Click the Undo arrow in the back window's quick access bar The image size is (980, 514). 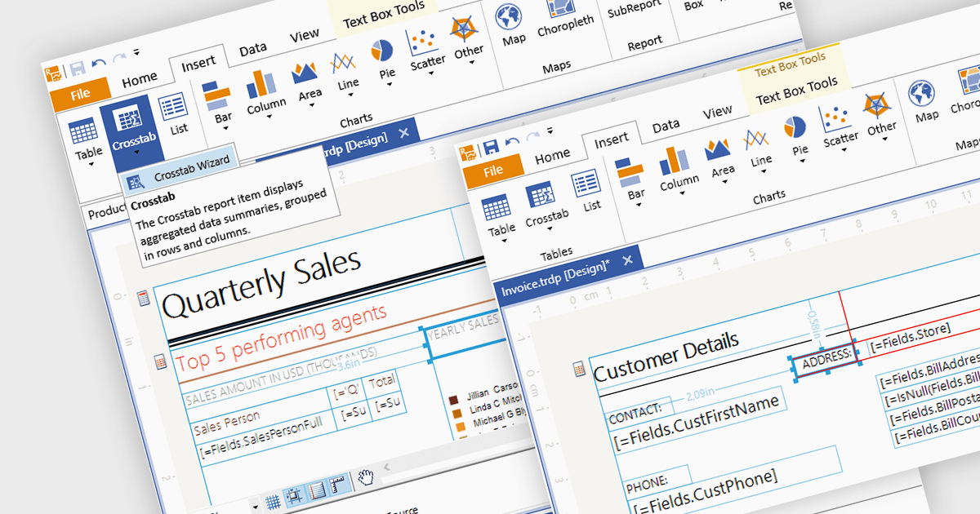tap(99, 64)
